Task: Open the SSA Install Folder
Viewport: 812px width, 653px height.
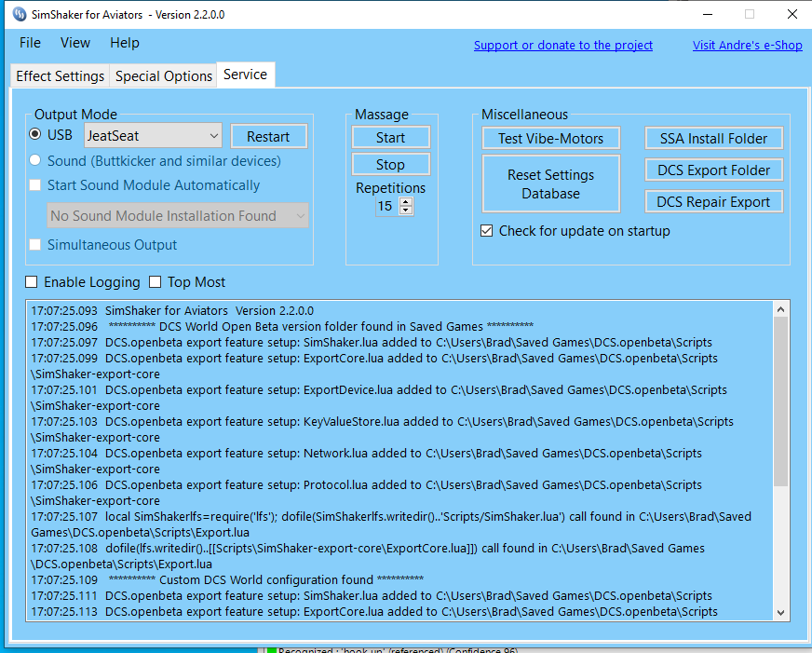Action: tap(713, 138)
